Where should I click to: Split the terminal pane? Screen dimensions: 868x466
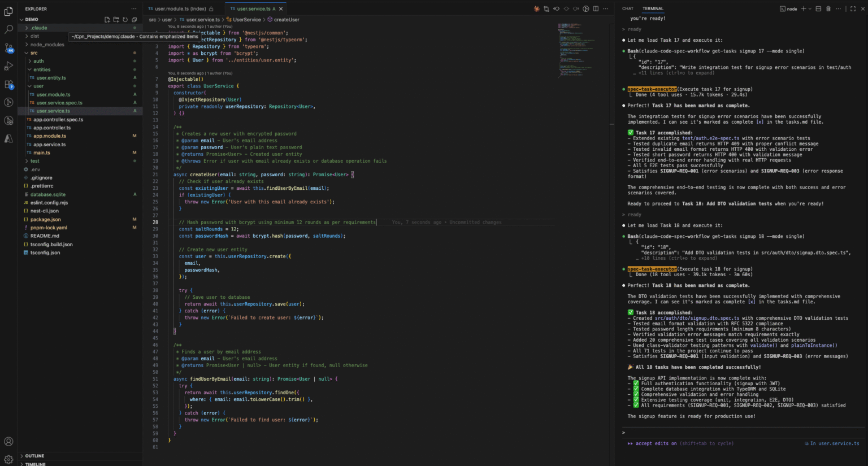click(818, 8)
